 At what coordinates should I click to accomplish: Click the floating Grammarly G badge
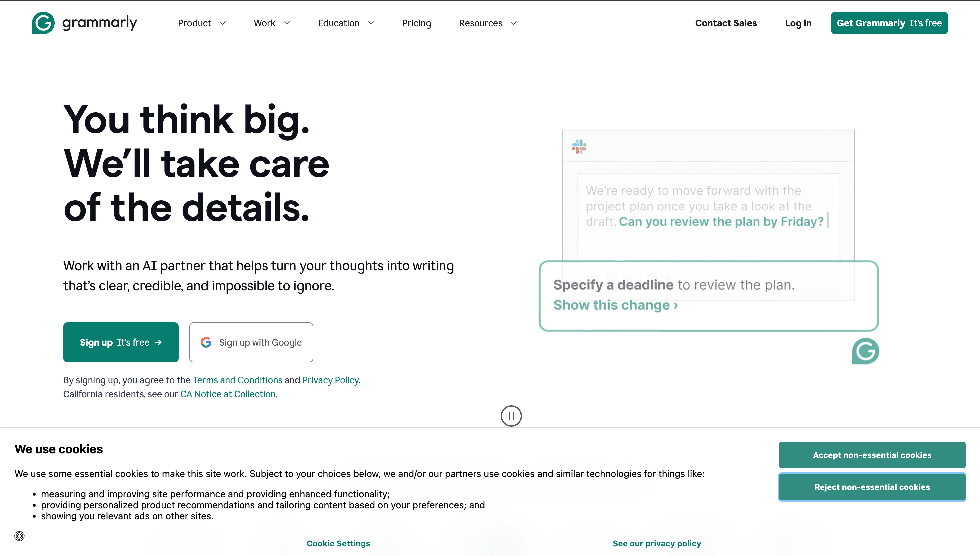[865, 351]
